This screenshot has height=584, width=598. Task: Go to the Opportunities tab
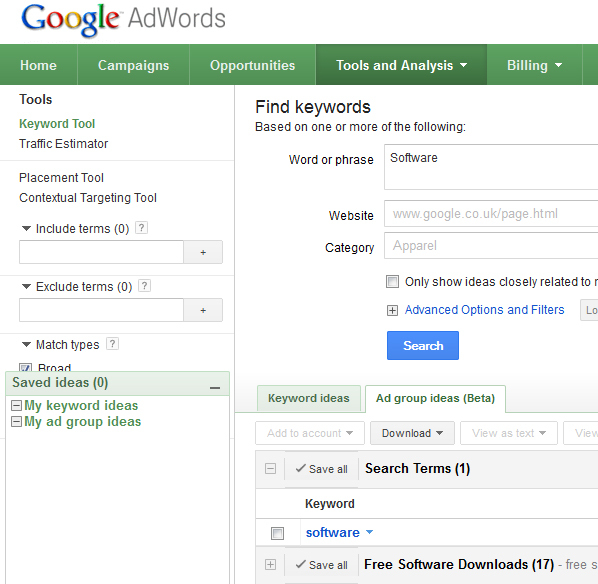point(252,65)
